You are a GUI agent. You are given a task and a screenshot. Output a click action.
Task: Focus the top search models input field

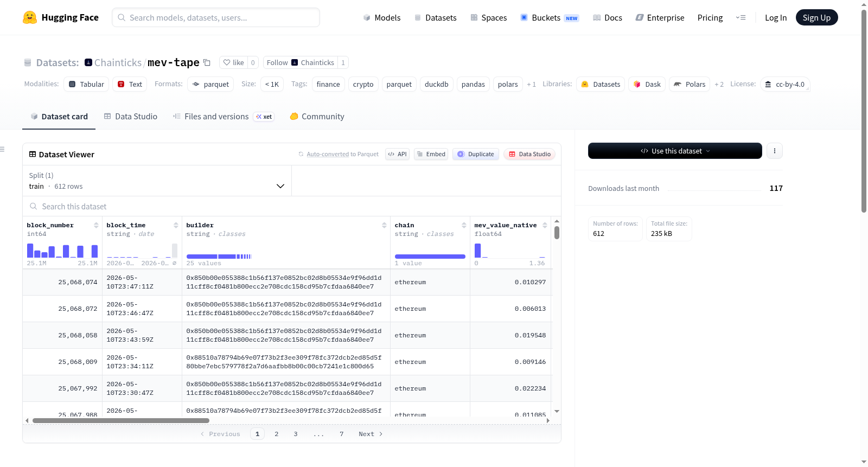(216, 17)
